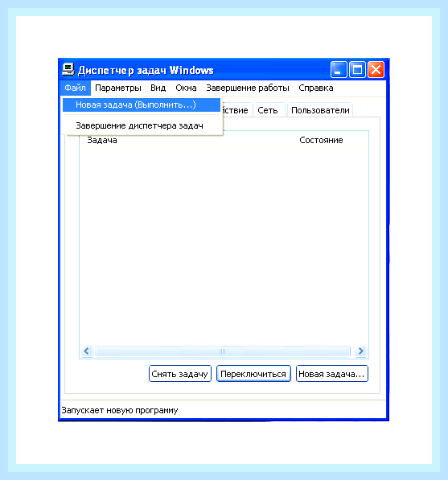Open the Справка menu
Image resolution: width=448 pixels, height=480 pixels.
pos(316,88)
